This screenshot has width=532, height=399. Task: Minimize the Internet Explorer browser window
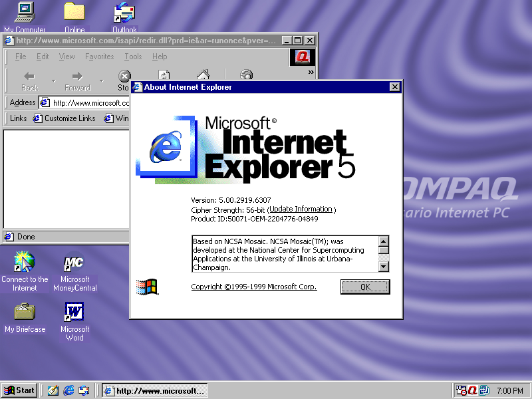click(x=287, y=41)
